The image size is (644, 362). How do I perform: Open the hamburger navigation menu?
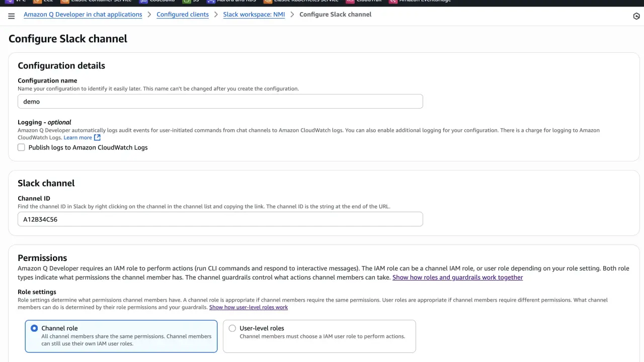(x=12, y=16)
